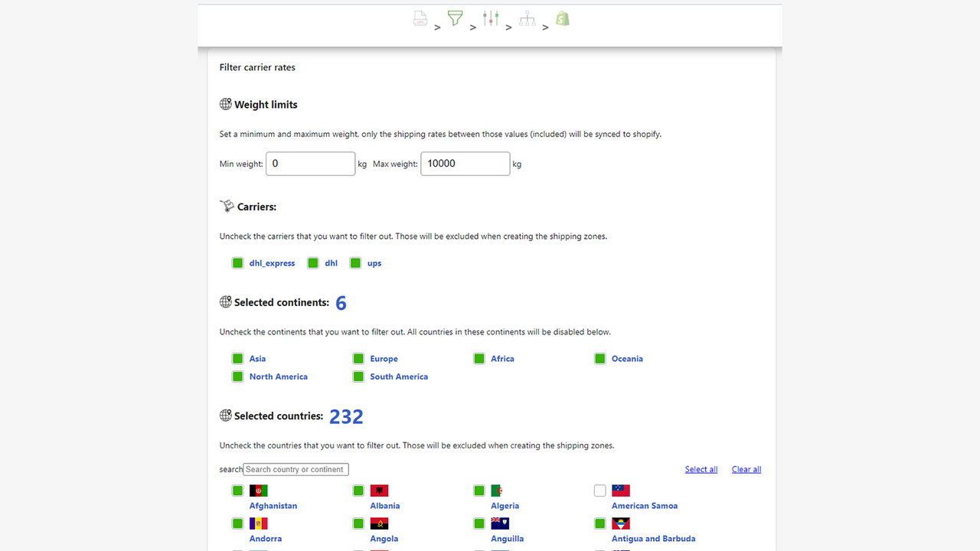Viewport: 980px width, 551px height.
Task: Uncheck the ups carrier checkbox
Action: coord(355,263)
